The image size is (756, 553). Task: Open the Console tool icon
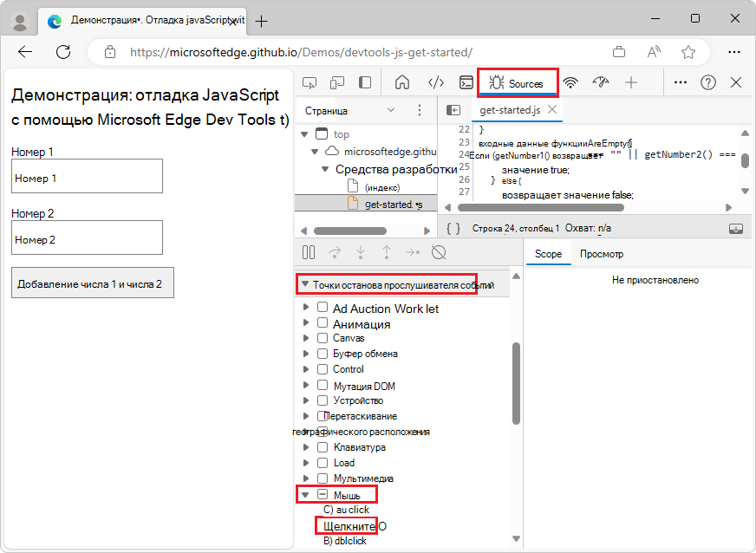coord(466,83)
